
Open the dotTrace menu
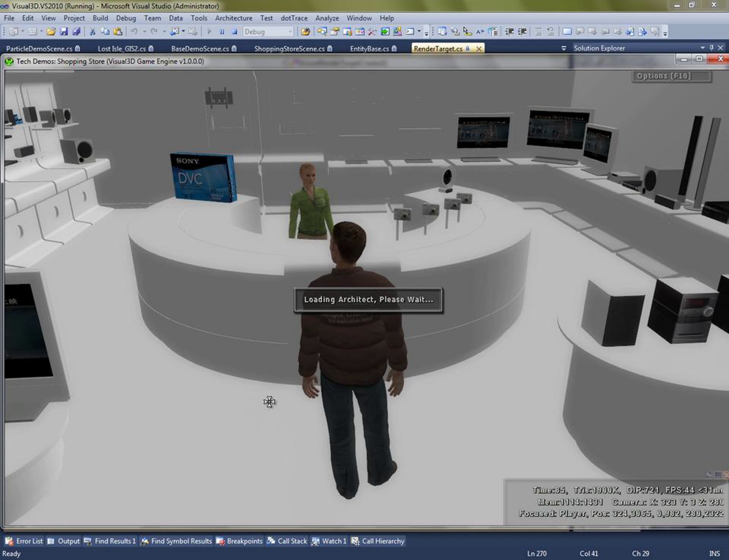(x=294, y=18)
